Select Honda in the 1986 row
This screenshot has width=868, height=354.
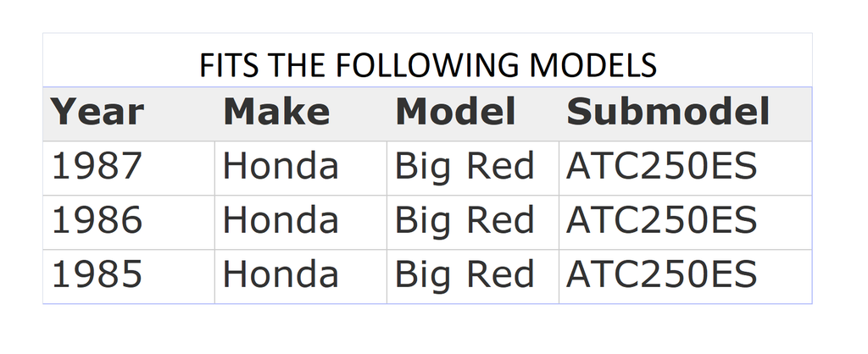point(281,220)
